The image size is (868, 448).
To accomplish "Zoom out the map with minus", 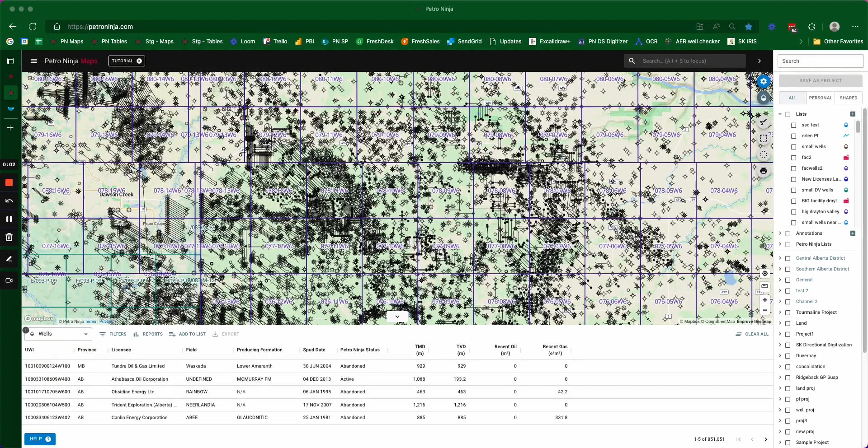I will (x=764, y=310).
